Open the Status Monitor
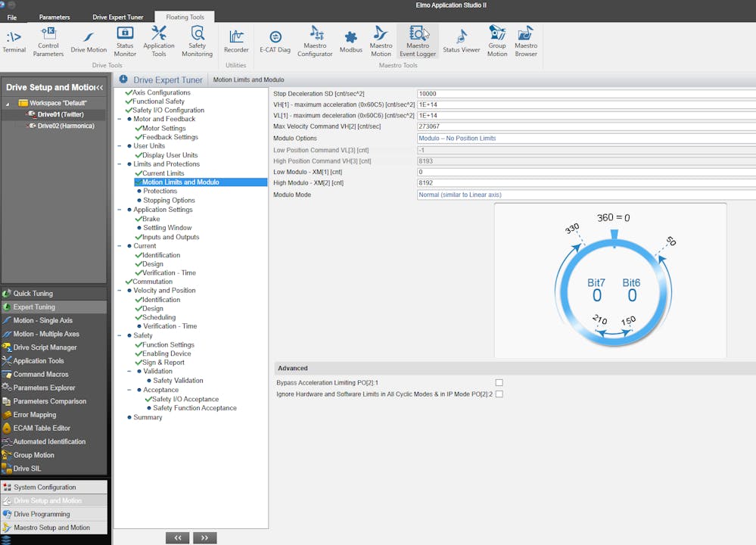 [125, 42]
